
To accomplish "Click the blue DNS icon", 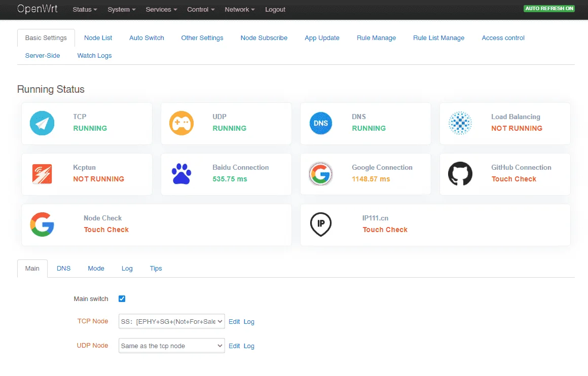I will (x=321, y=123).
